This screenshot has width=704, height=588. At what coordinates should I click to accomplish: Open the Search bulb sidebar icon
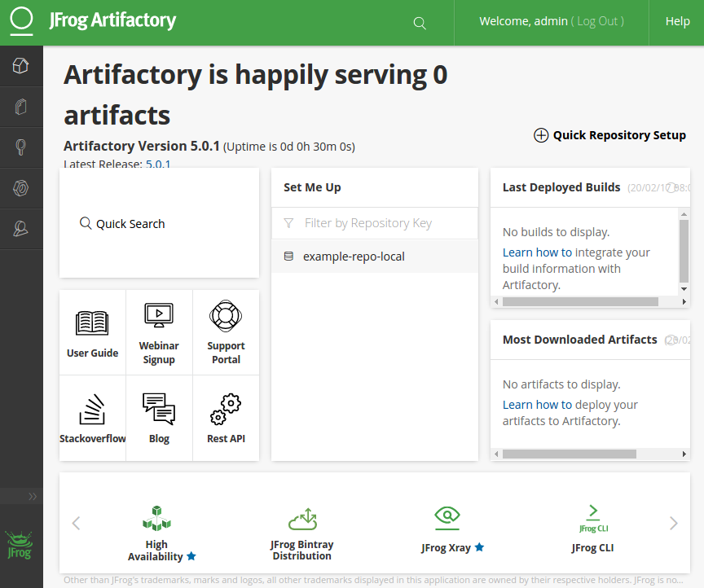(x=20, y=147)
